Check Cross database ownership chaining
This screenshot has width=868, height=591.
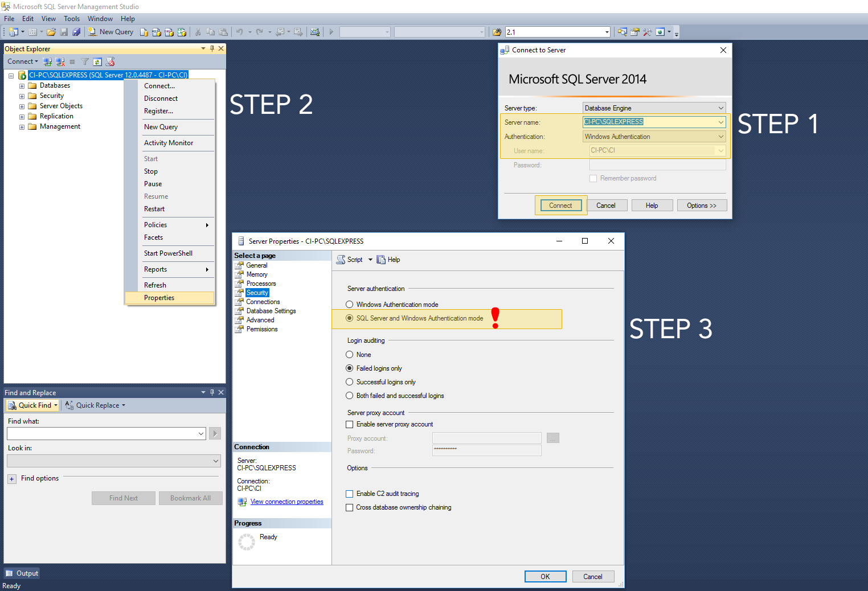(x=350, y=507)
